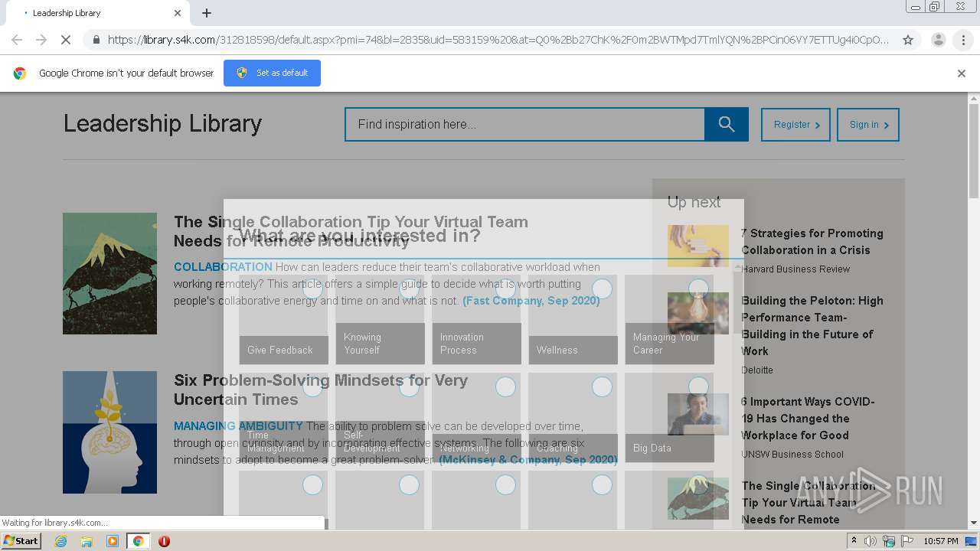Choose the Give Feedback interest tile

pos(283,320)
